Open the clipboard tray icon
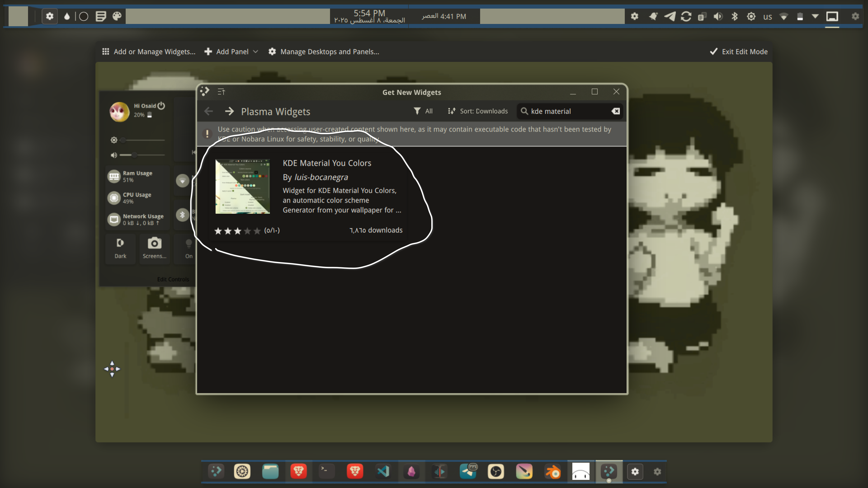 coord(702,16)
